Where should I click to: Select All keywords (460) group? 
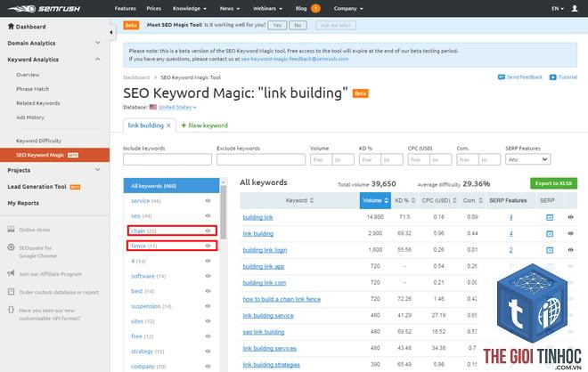point(171,185)
